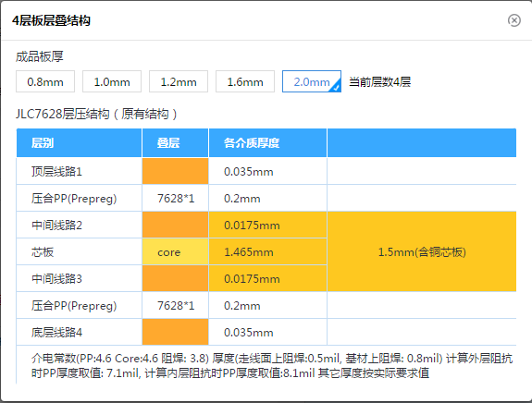This screenshot has height=403, width=532.
Task: Click the selected 2.0mm thickness option
Action: click(x=312, y=81)
